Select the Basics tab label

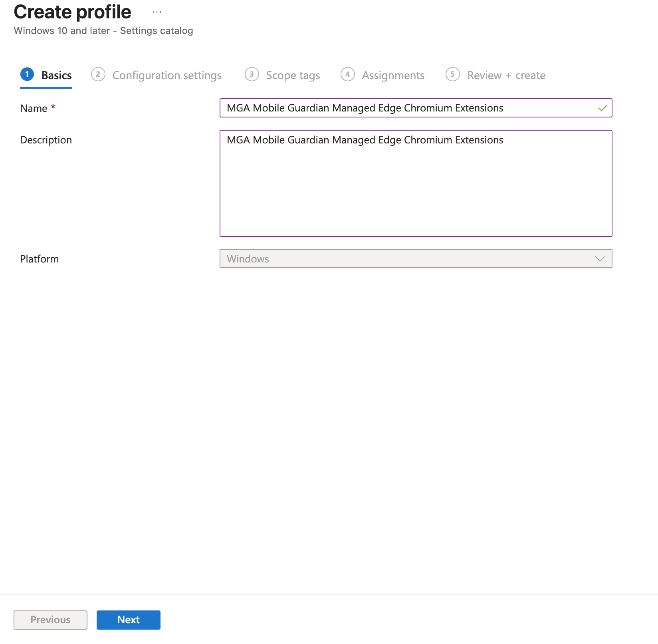click(56, 75)
